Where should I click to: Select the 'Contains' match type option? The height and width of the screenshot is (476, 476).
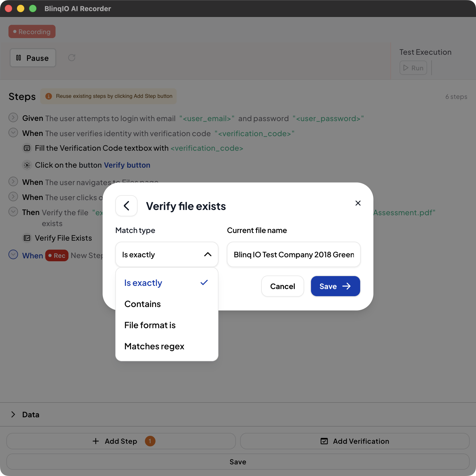click(143, 304)
